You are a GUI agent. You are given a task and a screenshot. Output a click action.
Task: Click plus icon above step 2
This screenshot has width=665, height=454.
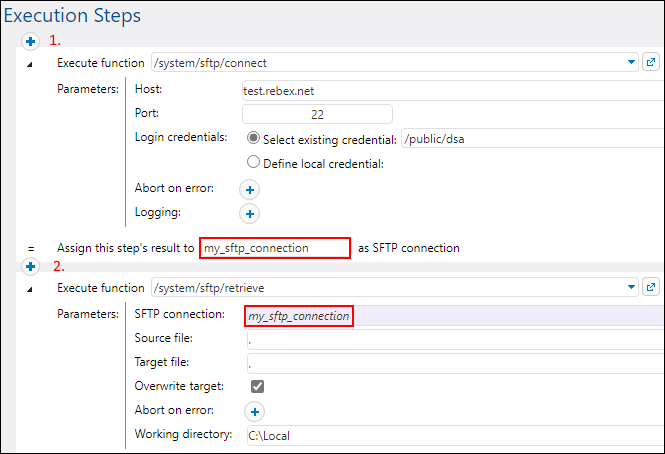point(30,267)
